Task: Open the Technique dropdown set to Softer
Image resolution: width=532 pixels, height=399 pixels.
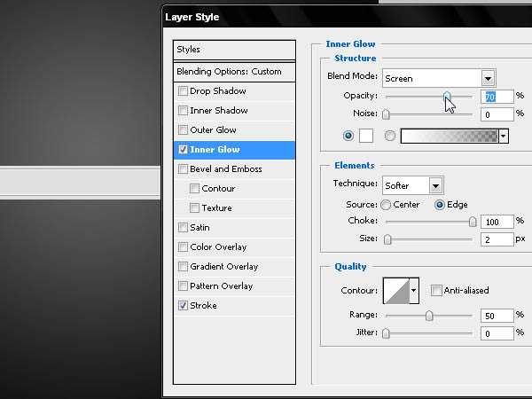Action: [435, 185]
